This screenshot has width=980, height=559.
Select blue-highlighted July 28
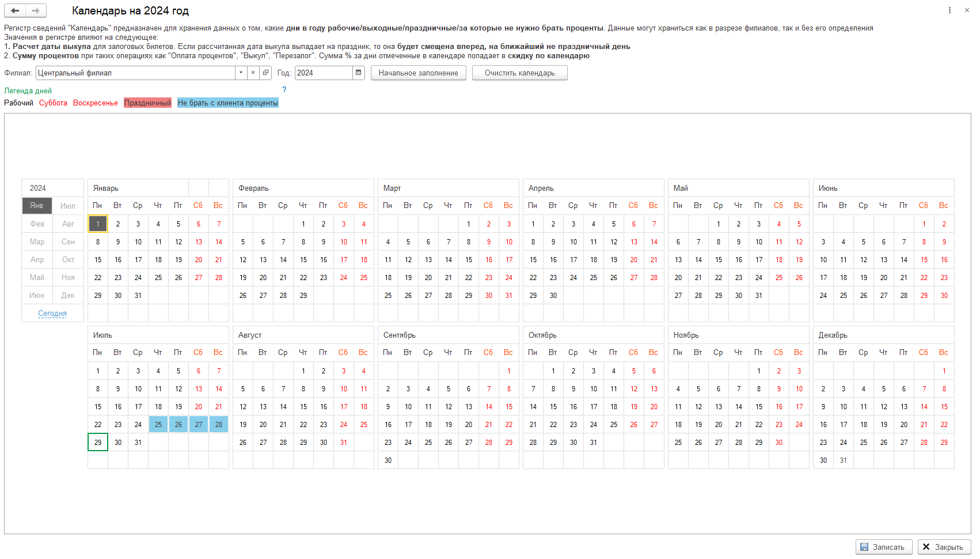219,424
